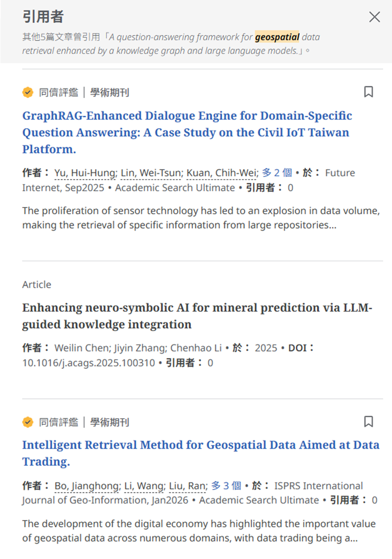
Task: Bookmark the Intelligent Retrieval Method article
Action: tap(369, 422)
